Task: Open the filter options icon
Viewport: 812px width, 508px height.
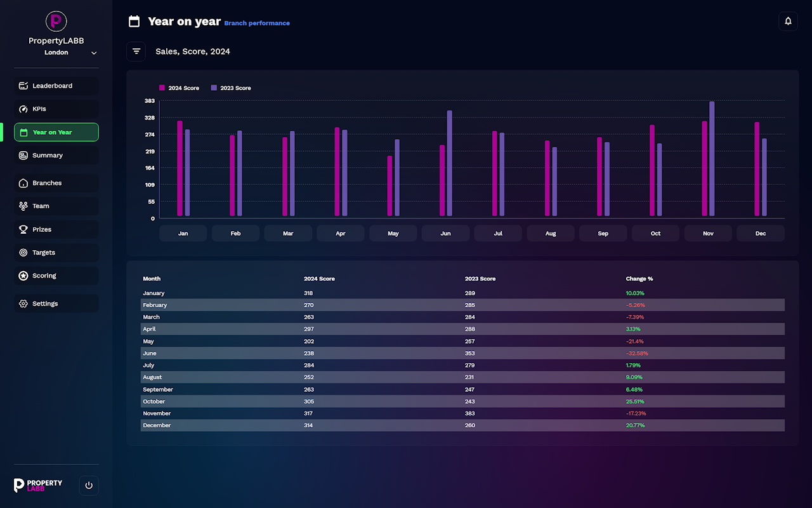Action: pos(136,51)
